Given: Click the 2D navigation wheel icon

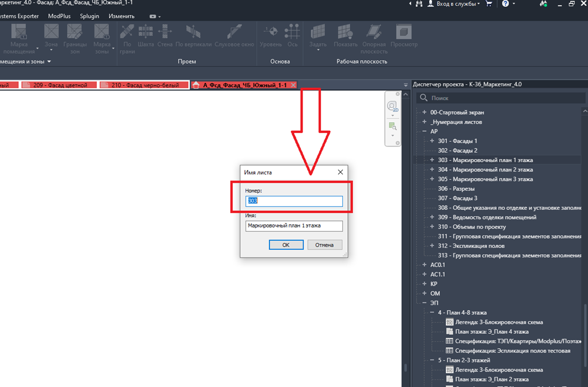Looking at the screenshot, I should point(392,106).
